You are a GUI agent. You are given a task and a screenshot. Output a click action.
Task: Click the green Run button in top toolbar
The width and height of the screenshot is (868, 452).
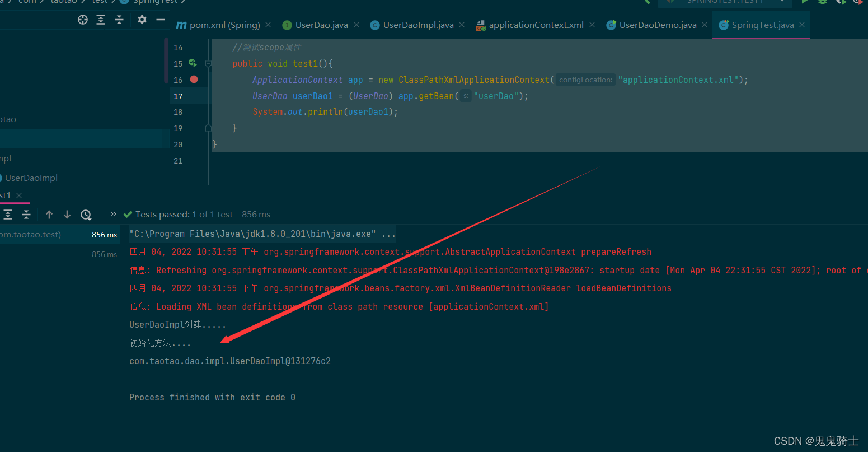[805, 2]
